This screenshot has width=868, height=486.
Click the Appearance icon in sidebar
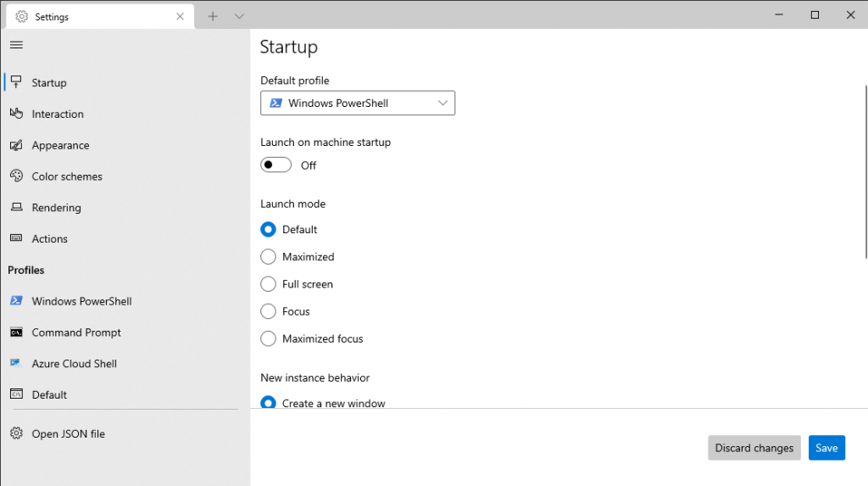point(16,145)
